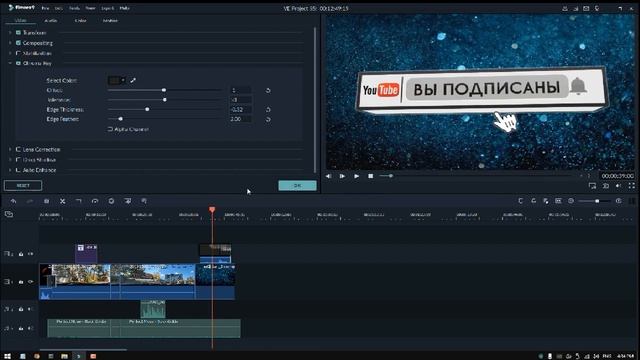640x360 pixels.
Task: Play the preview video
Action: pos(356,176)
